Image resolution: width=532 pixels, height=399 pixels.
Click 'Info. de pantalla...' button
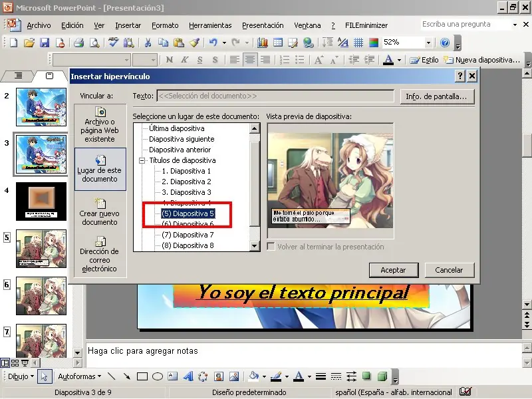point(436,96)
